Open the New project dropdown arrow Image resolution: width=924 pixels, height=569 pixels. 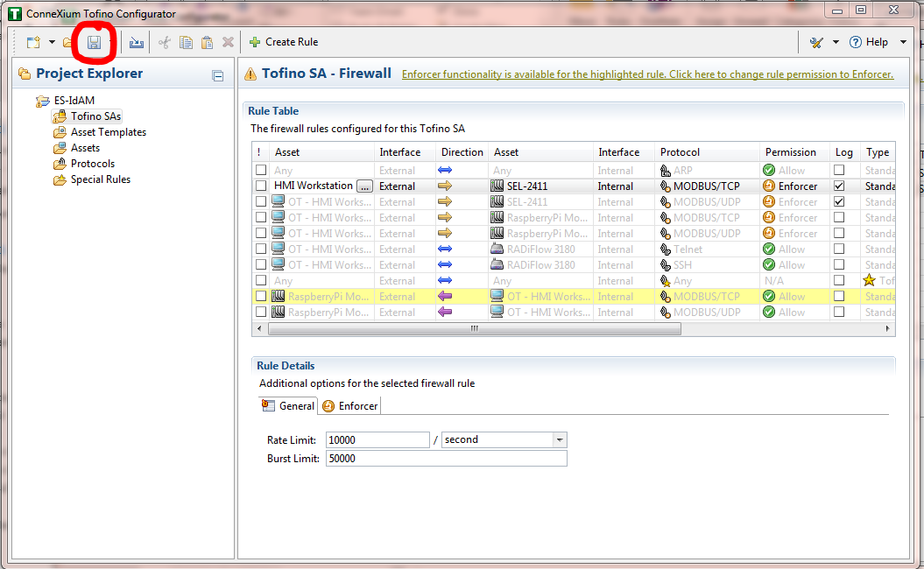pyautogui.click(x=52, y=42)
